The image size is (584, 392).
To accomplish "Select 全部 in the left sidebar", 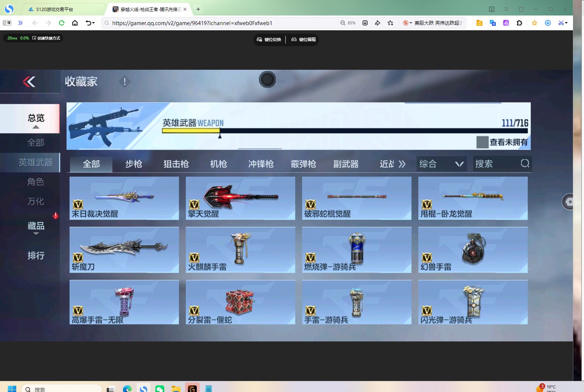I will [x=36, y=142].
